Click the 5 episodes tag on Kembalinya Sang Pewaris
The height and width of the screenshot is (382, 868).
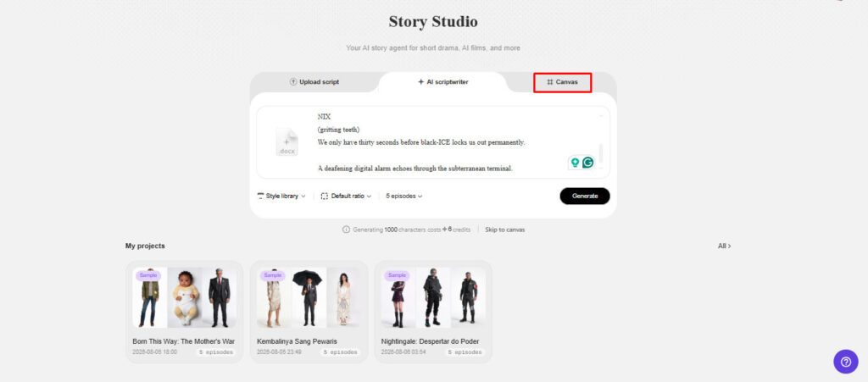coord(340,352)
